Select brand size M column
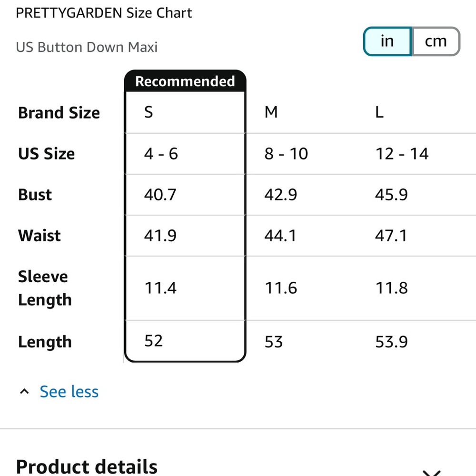This screenshot has width=476, height=476. (x=271, y=113)
